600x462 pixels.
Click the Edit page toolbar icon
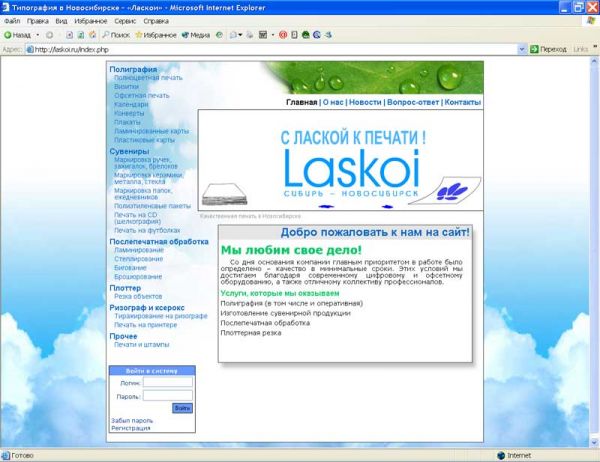(x=263, y=35)
